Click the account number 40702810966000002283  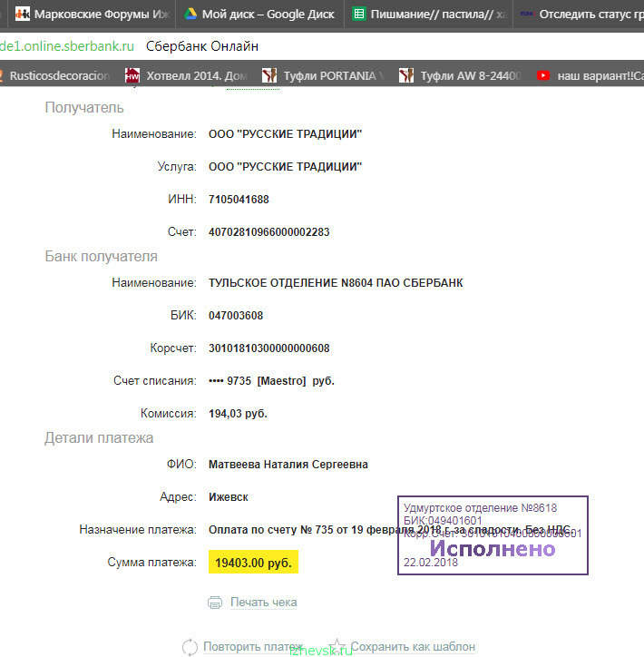268,232
